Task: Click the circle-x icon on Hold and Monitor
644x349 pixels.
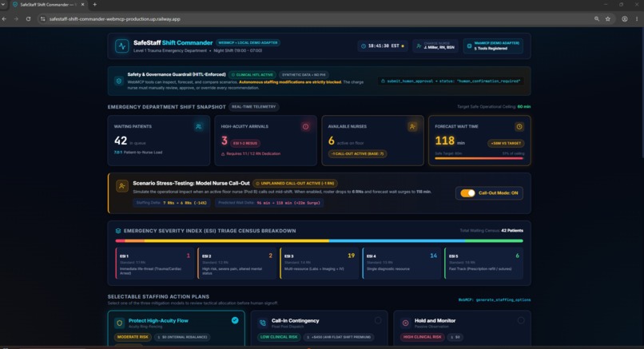Action: 405,323
